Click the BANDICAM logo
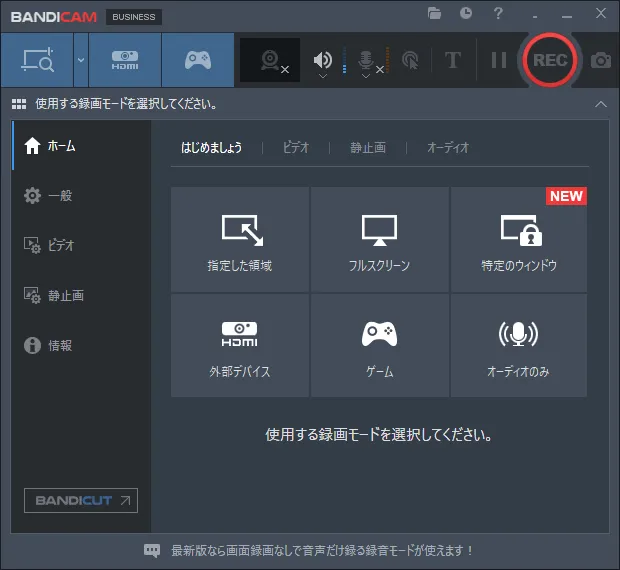The image size is (620, 570). (54, 17)
